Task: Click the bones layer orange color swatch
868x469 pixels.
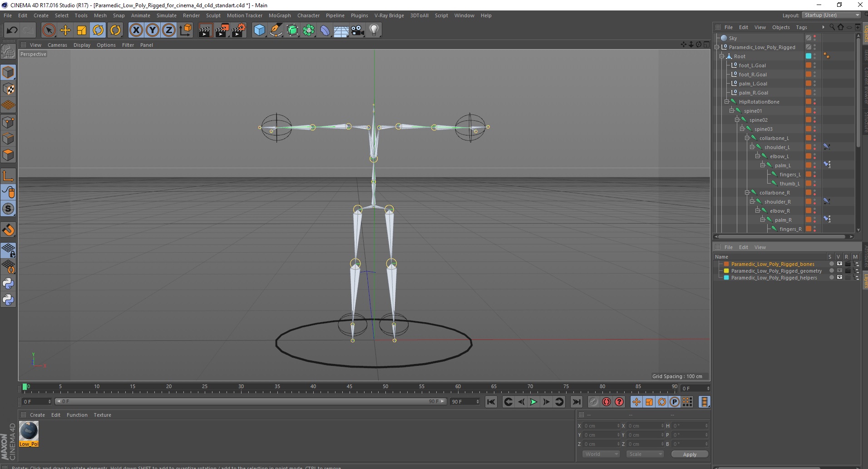Action: pos(726,264)
